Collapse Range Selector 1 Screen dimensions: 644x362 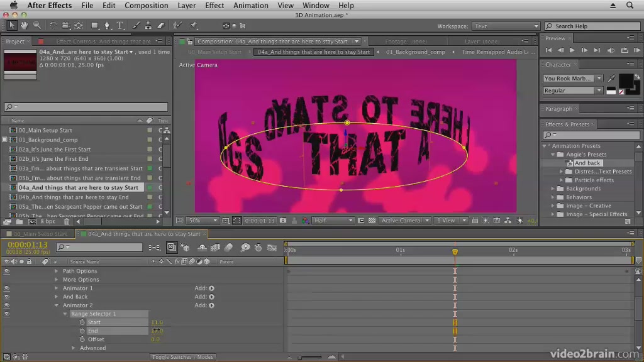coord(65,314)
